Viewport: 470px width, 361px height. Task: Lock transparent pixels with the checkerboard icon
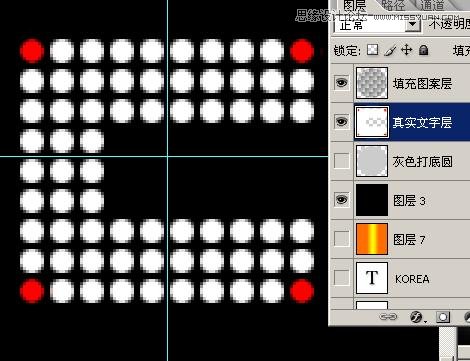(x=372, y=50)
